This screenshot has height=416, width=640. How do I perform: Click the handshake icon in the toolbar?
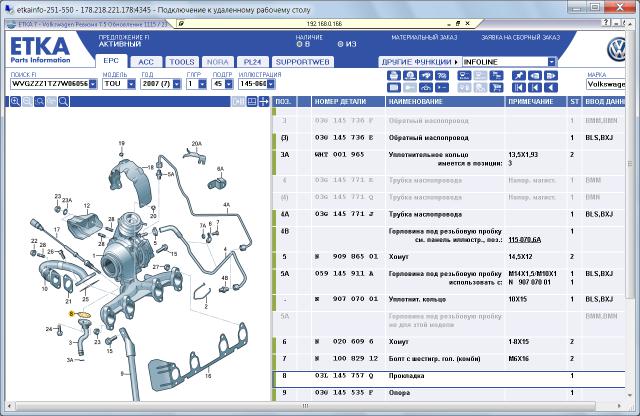426,76
